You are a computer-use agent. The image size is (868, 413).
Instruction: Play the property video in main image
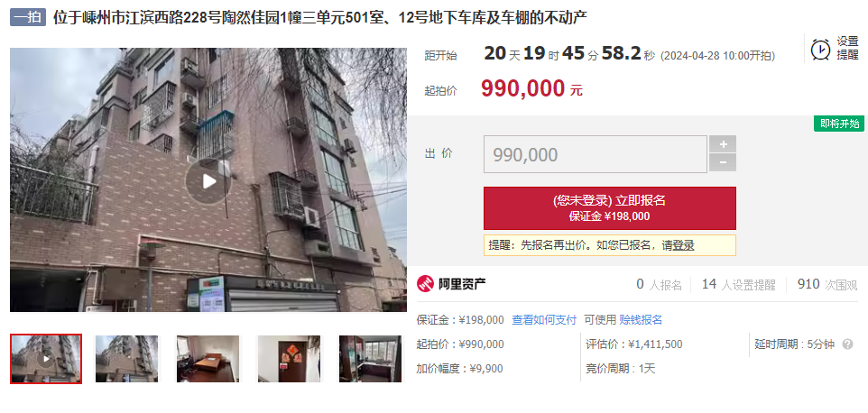pyautogui.click(x=208, y=180)
